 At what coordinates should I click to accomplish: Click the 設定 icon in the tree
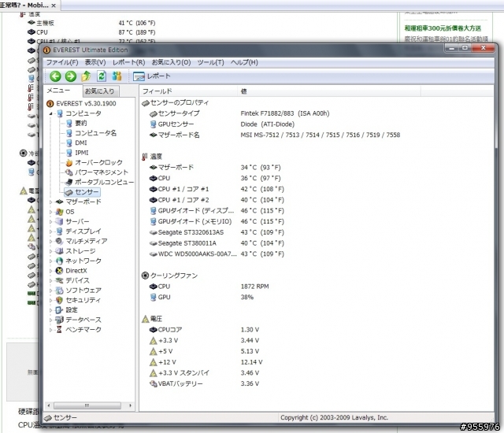pos(59,310)
